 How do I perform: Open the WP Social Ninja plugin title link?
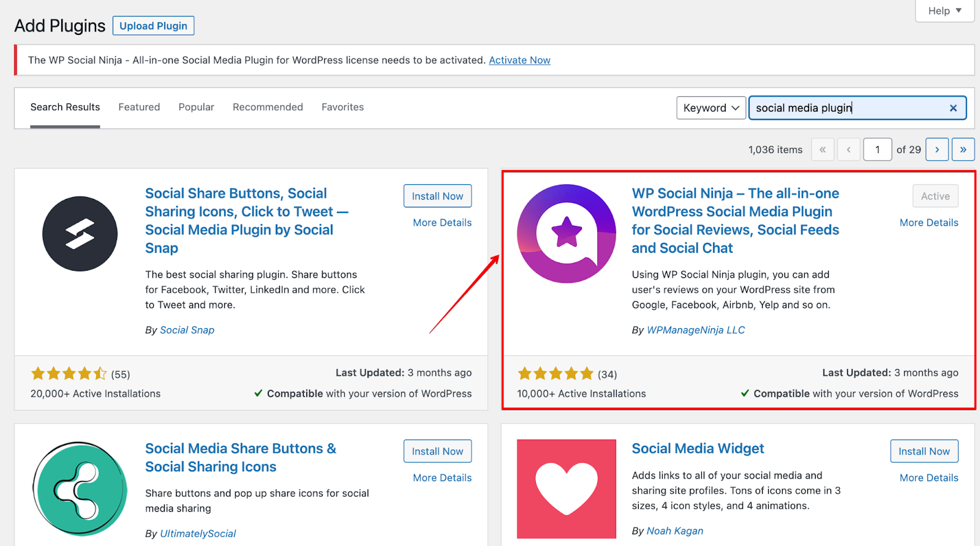(736, 220)
